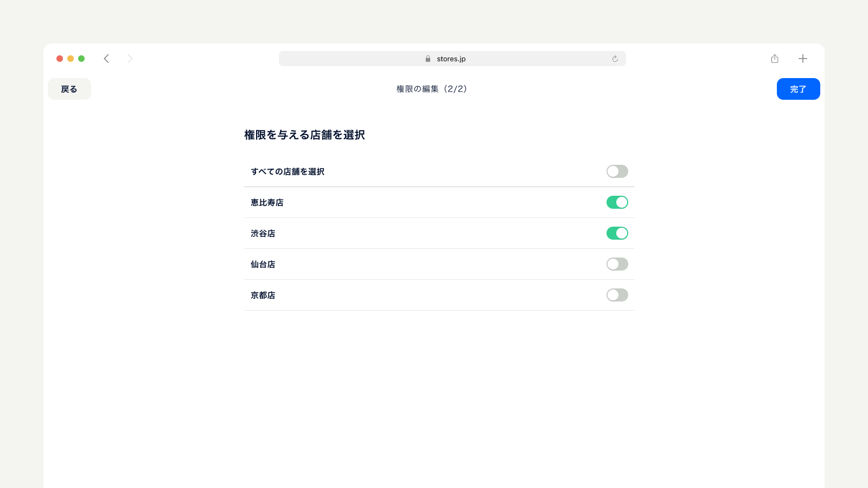Reload page via address bar refresh icon
Image resolution: width=868 pixels, height=488 pixels.
coord(615,59)
